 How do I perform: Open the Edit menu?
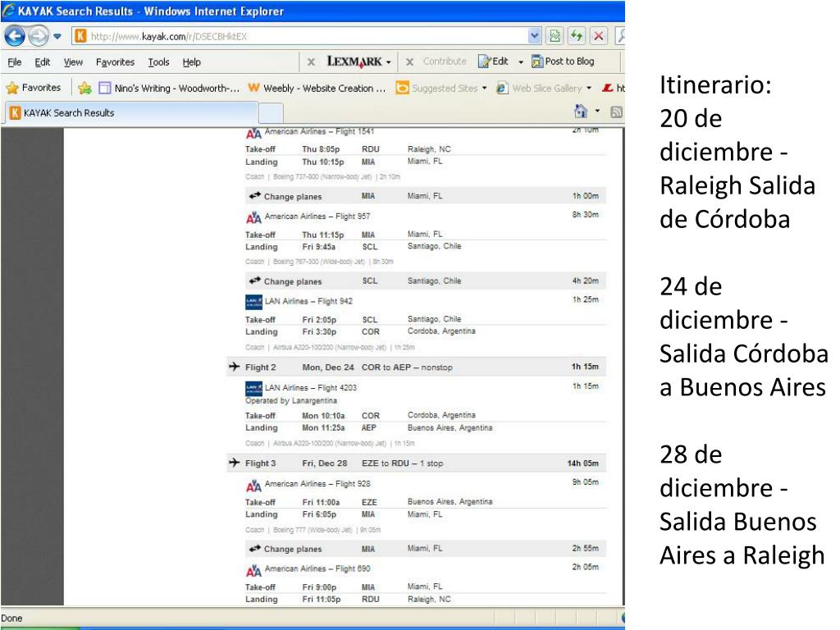pos(43,62)
